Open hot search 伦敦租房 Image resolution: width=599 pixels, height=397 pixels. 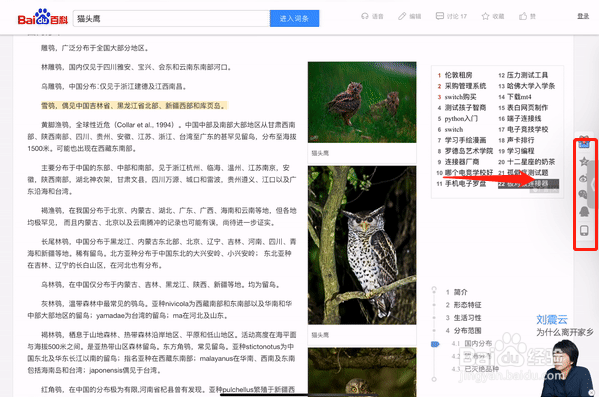pyautogui.click(x=458, y=75)
